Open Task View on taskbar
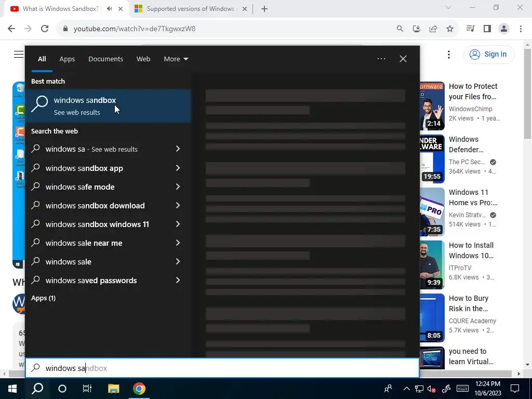The height and width of the screenshot is (399, 532). 87,389
